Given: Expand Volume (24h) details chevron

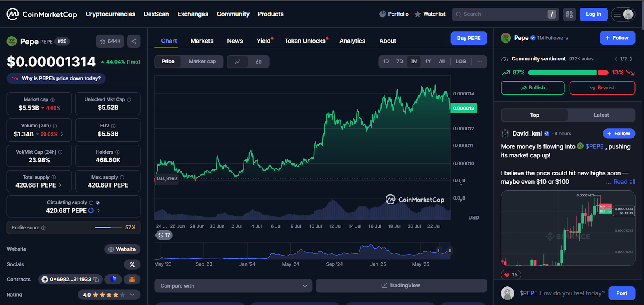Looking at the screenshot, I should click(62, 134).
